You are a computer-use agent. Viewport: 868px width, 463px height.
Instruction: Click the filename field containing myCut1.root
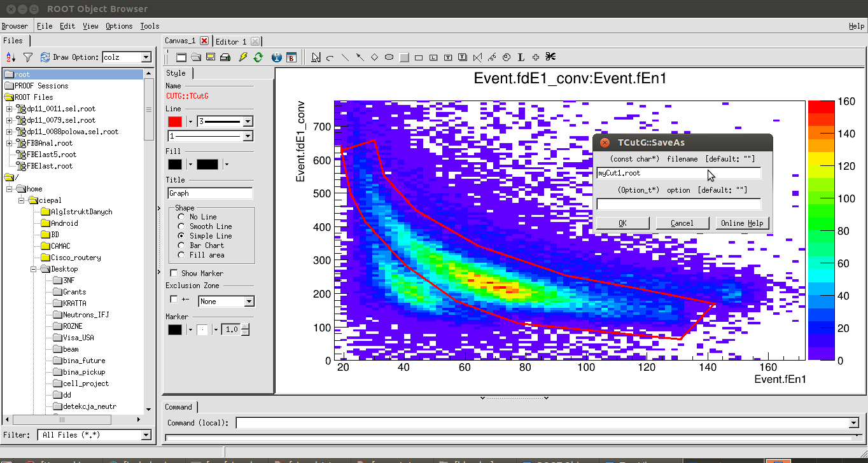(678, 173)
